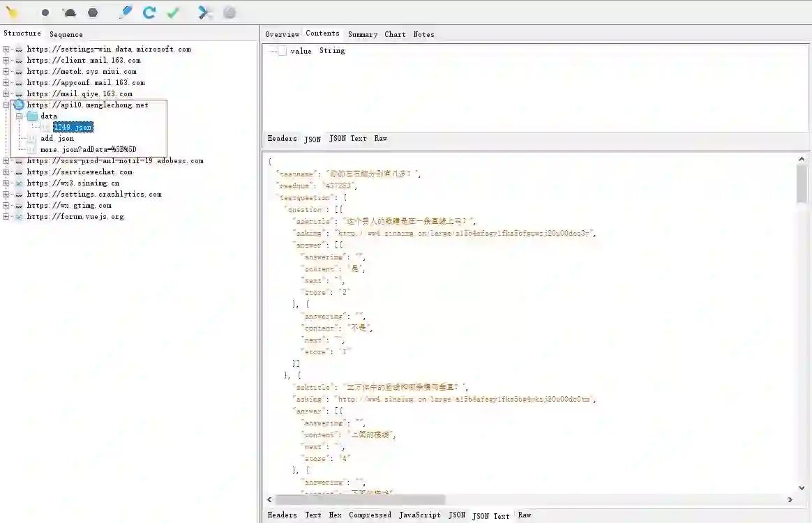
Task: Expand the client.mail.163.com host node
Action: click(x=6, y=61)
